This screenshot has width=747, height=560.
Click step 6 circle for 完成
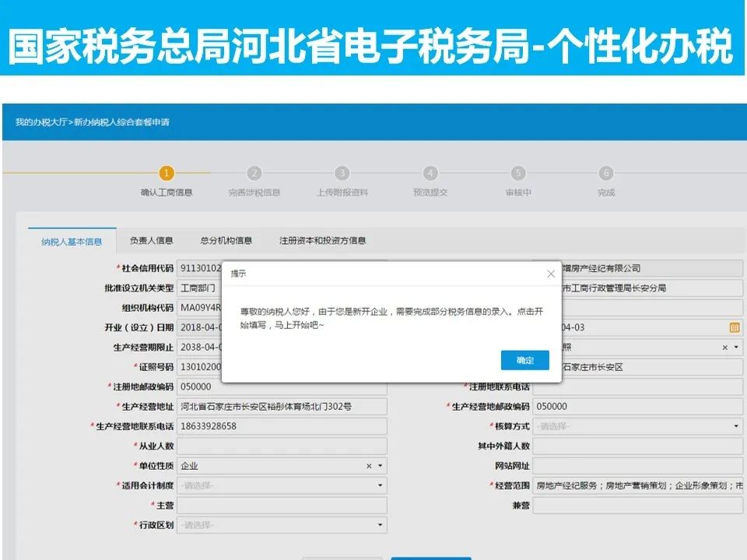606,173
